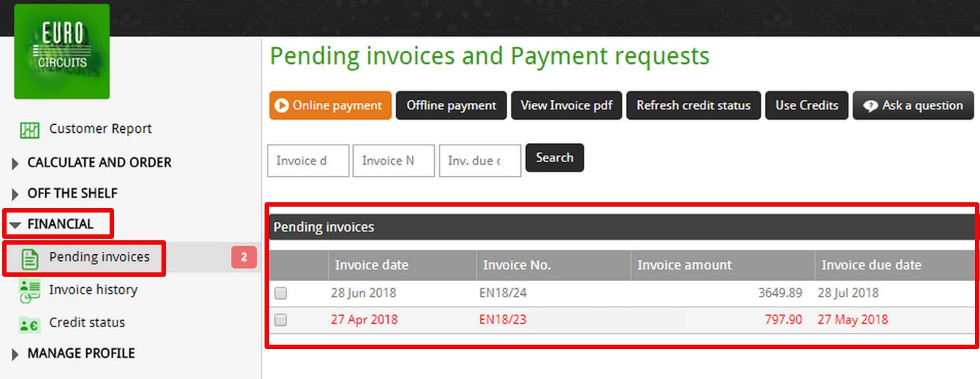Check the box for invoice EN18/23
The height and width of the screenshot is (379, 980).
coord(281,320)
